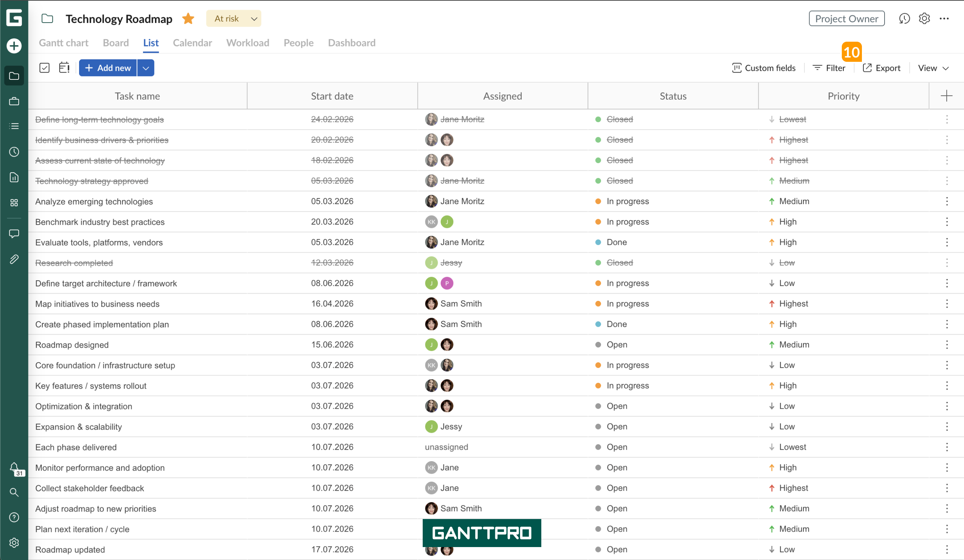This screenshot has width=964, height=560.
Task: Click the Technology Roadmap project title
Action: [x=119, y=18]
